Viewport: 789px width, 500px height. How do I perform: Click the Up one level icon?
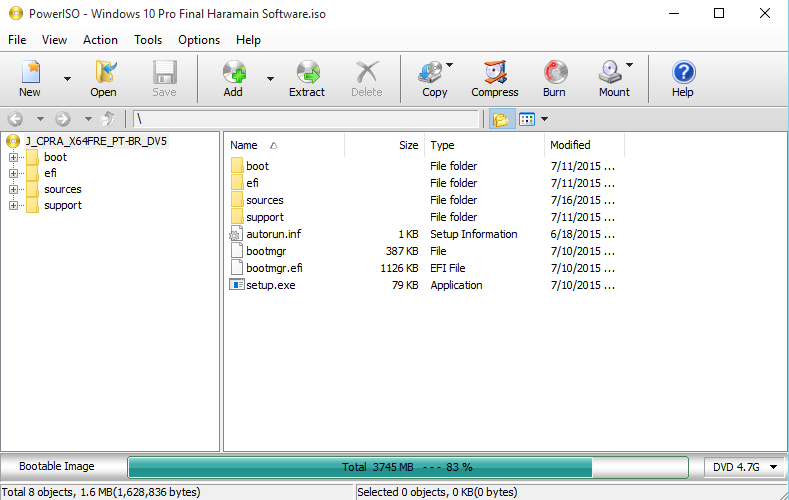[107, 119]
